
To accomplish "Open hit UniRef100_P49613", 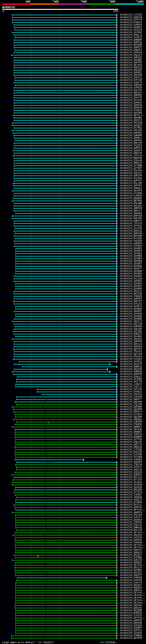I will coord(131,22).
